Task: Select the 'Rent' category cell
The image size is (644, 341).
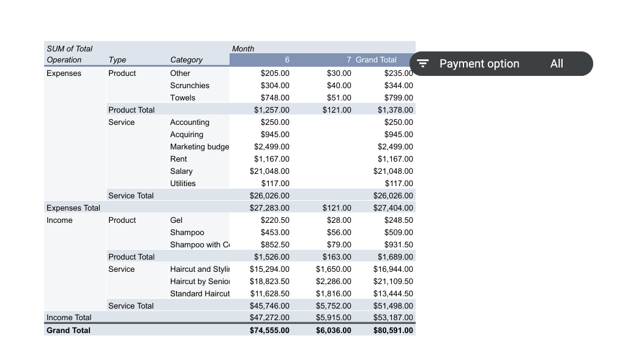Action: [178, 159]
